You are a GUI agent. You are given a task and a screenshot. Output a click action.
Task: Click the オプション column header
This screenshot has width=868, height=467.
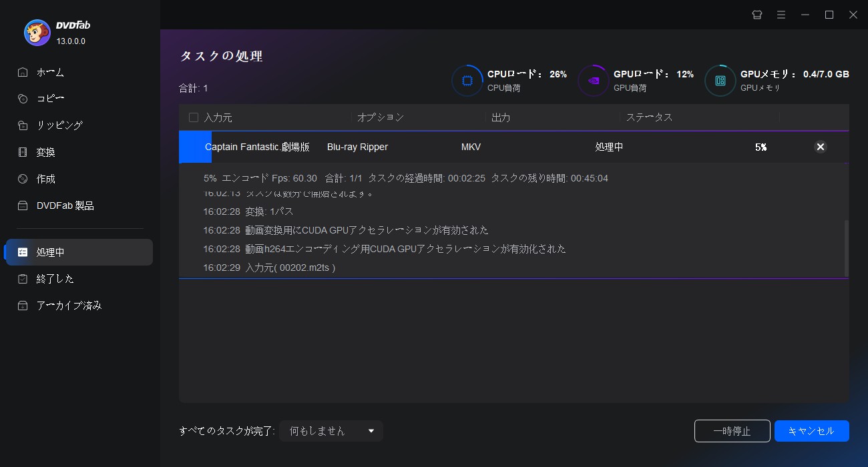[x=381, y=117]
